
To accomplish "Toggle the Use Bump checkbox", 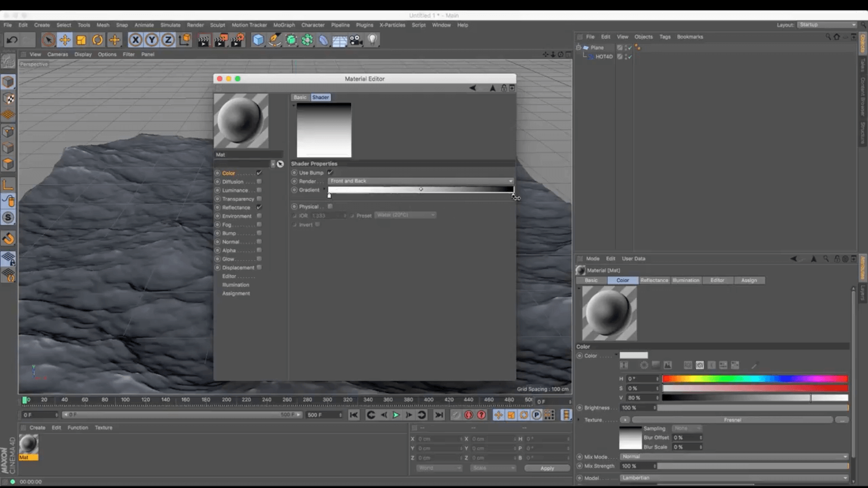I will click(330, 172).
